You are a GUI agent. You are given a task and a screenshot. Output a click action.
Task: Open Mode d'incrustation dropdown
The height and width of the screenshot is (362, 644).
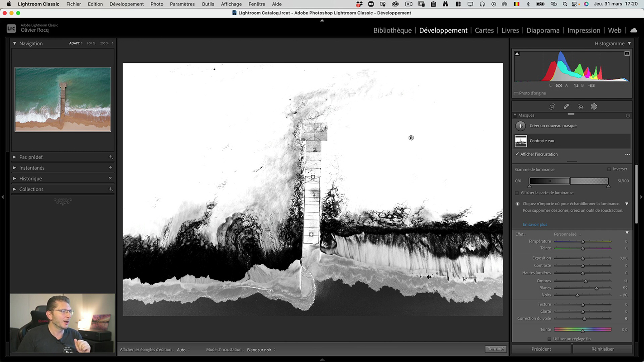pyautogui.click(x=261, y=350)
